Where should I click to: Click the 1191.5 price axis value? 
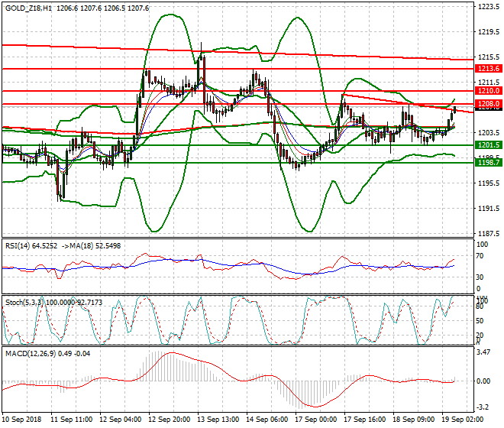pyautogui.click(x=489, y=208)
